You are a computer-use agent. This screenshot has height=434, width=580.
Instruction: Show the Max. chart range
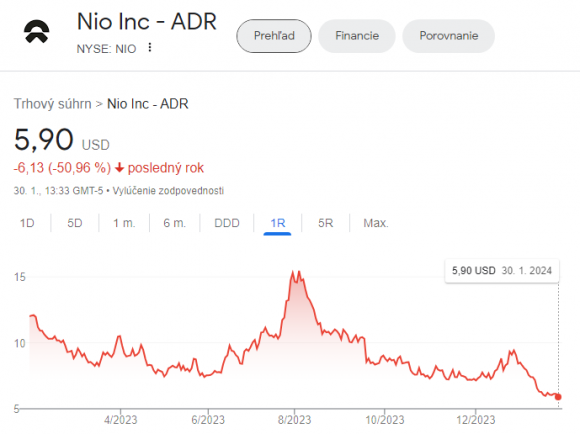click(376, 223)
